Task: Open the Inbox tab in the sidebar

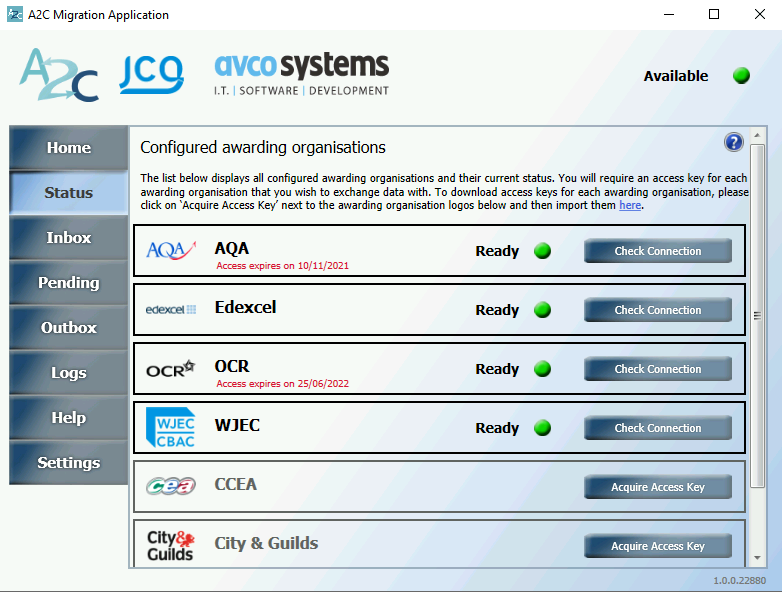Action: (x=69, y=237)
